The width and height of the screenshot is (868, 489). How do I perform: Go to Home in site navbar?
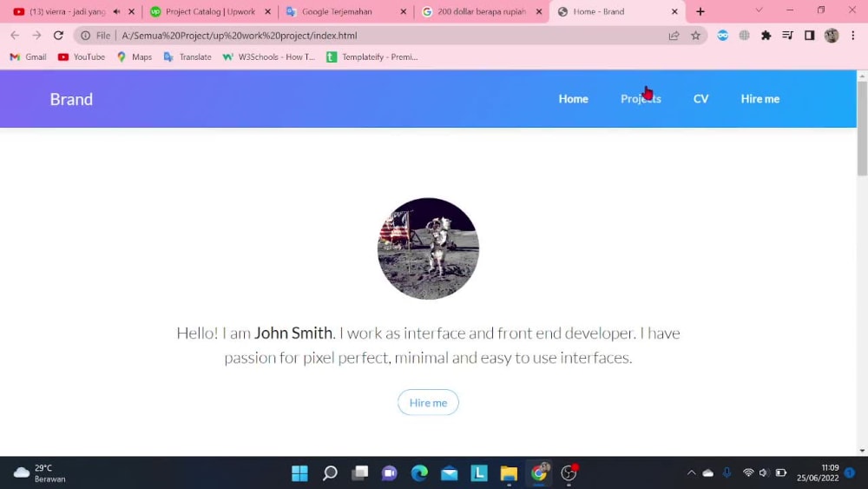[573, 99]
